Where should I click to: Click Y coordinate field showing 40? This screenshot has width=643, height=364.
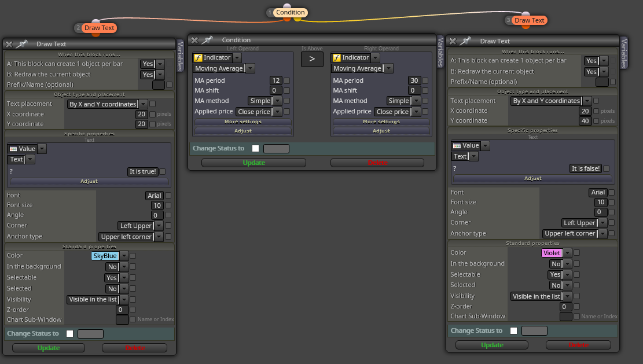coord(585,121)
